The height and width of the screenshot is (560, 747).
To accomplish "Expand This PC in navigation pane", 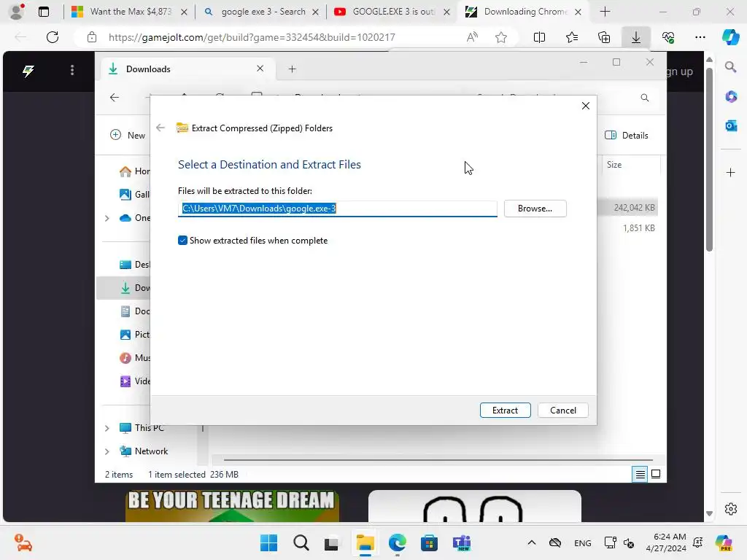I will (107, 428).
